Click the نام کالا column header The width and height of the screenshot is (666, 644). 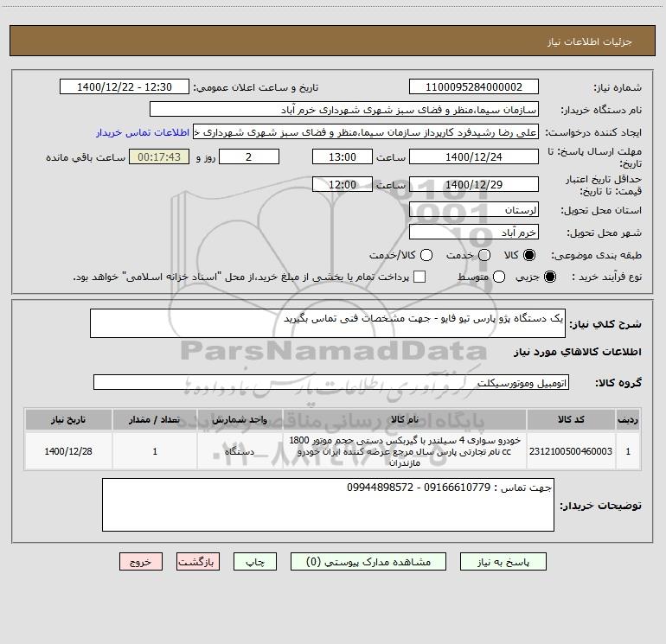(405, 419)
